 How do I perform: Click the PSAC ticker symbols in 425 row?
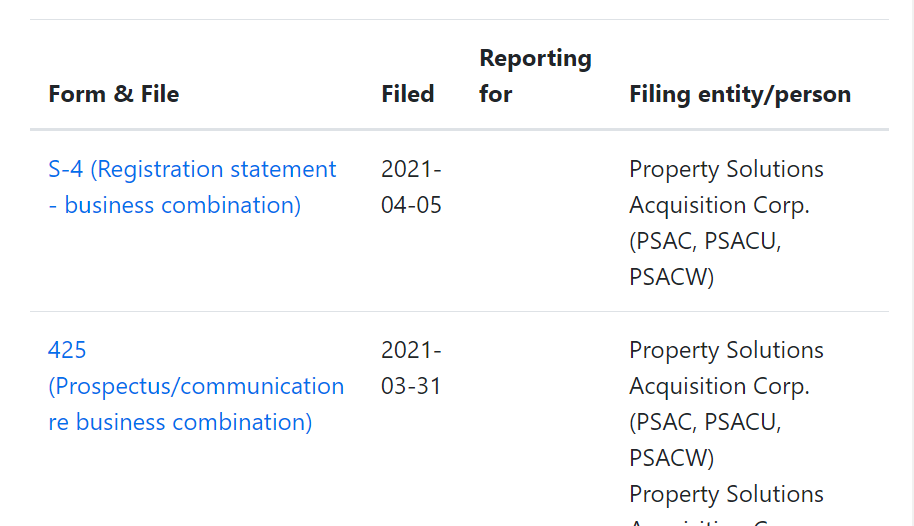[x=705, y=440]
